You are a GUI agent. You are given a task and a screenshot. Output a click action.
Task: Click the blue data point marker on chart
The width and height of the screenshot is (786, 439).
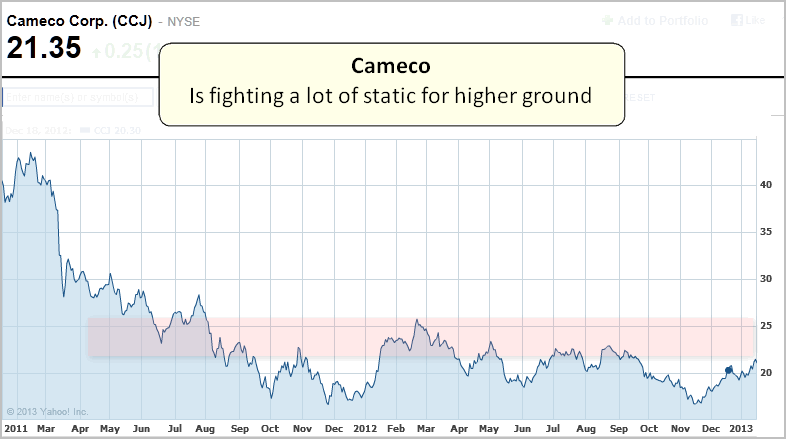(729, 370)
